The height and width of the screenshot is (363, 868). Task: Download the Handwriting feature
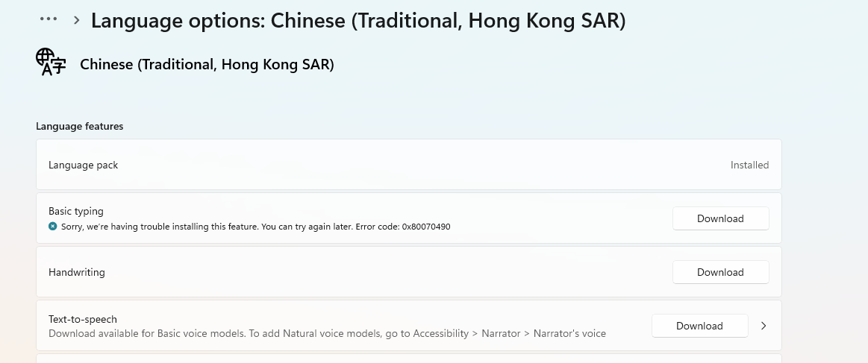[x=720, y=272]
